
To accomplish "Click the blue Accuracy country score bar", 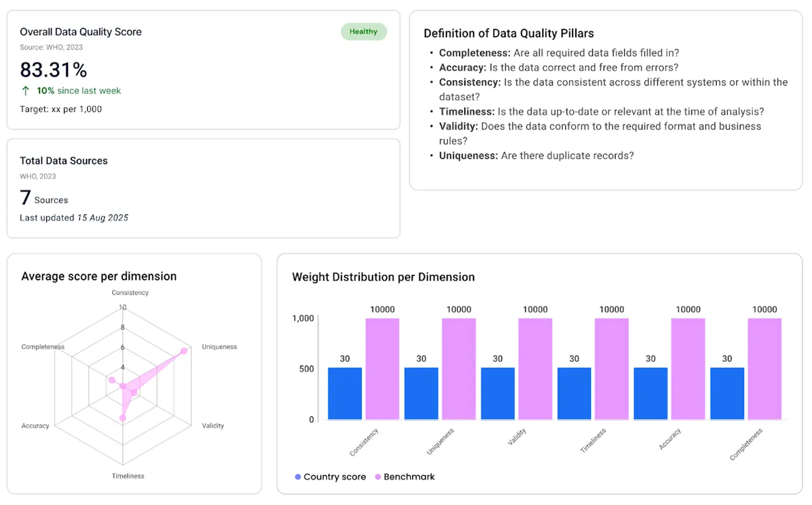I will pos(650,393).
